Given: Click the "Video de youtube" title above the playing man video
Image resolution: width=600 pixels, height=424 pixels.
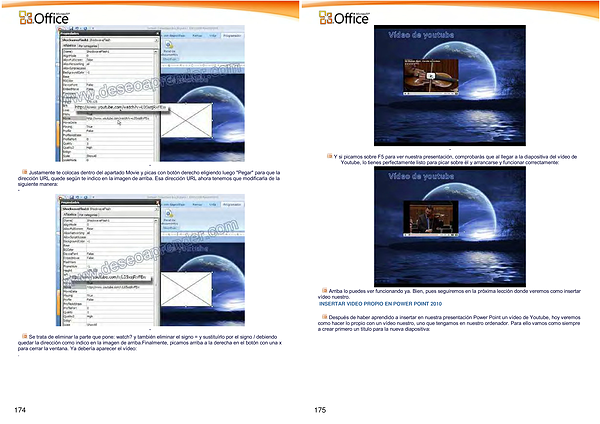Looking at the screenshot, I should [421, 176].
